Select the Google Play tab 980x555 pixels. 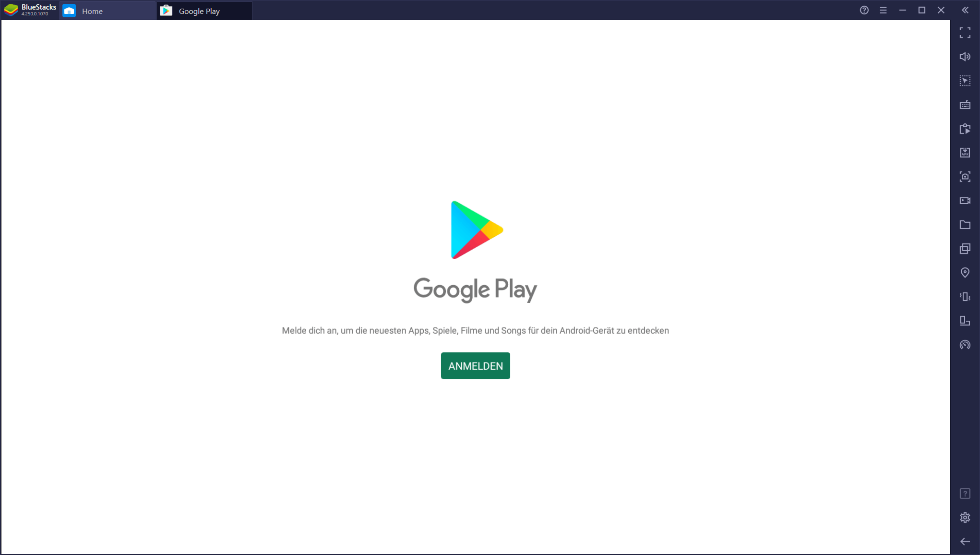click(x=204, y=11)
